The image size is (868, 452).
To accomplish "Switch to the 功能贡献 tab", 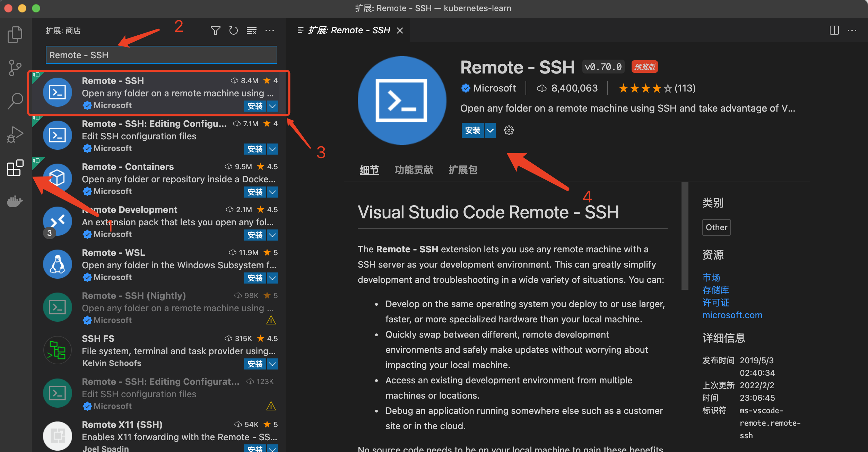I will 414,170.
